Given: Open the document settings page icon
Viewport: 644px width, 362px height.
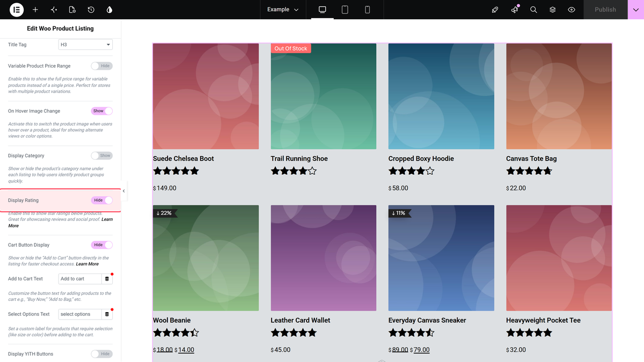Looking at the screenshot, I should point(72,10).
